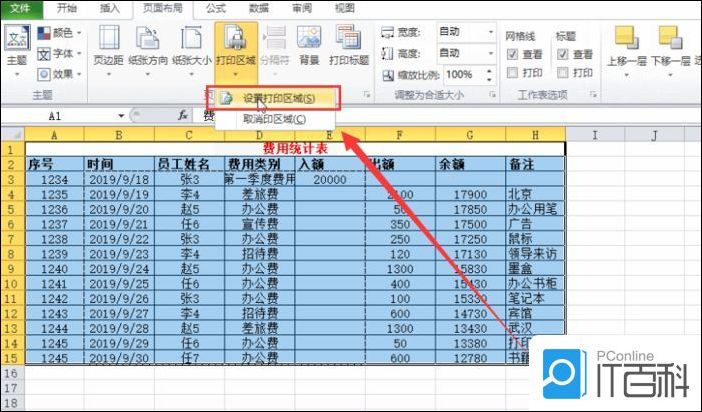Viewport: 702px width, 412px height.
Task: Open the 纸张方向 orientation icon
Action: [148, 39]
